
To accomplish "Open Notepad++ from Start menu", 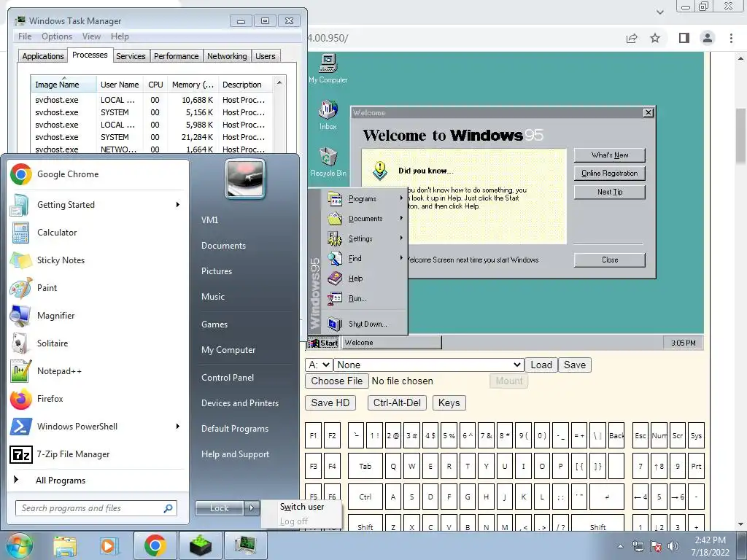I will pyautogui.click(x=59, y=371).
